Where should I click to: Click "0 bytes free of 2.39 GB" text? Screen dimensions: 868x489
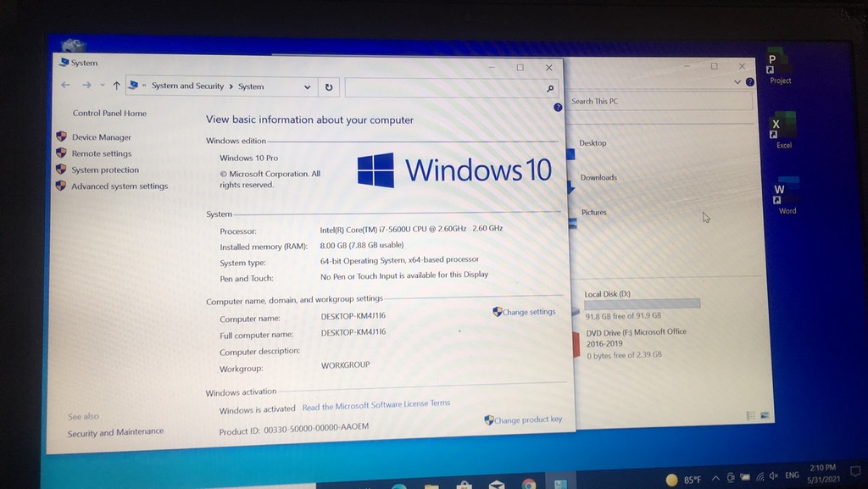click(x=625, y=355)
